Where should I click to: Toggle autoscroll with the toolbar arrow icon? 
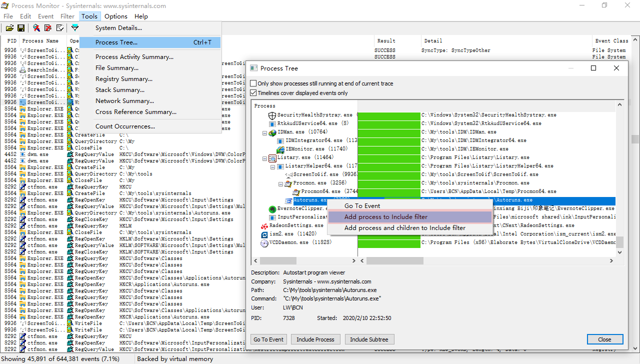[59, 28]
